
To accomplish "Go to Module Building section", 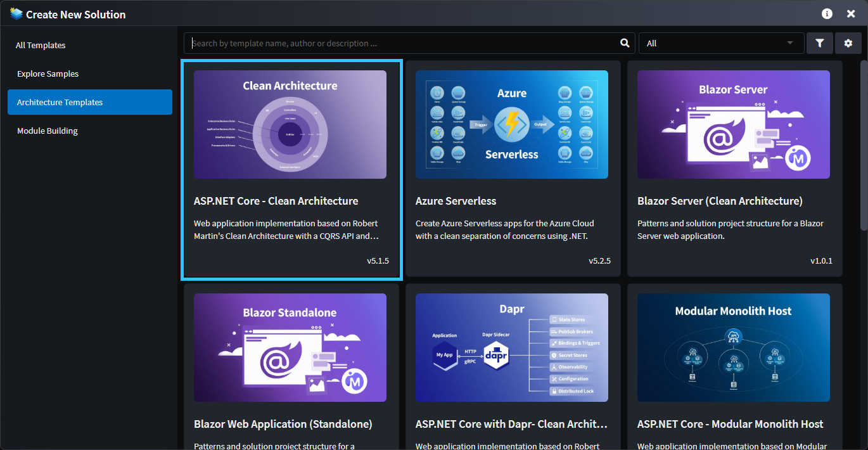I will [48, 131].
